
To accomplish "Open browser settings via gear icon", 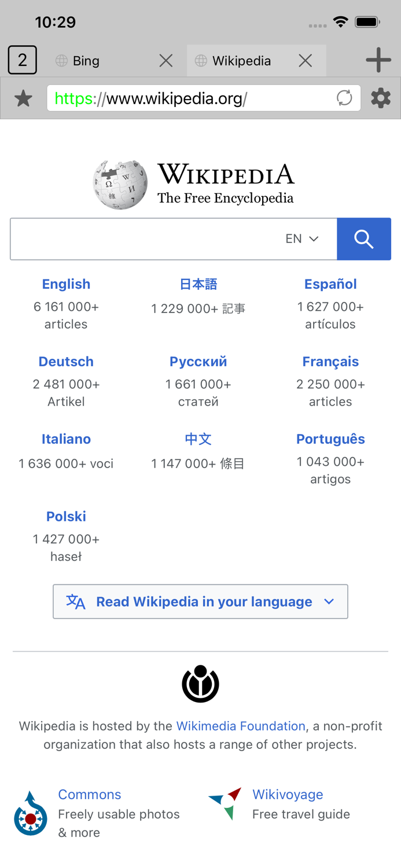I will pyautogui.click(x=381, y=98).
